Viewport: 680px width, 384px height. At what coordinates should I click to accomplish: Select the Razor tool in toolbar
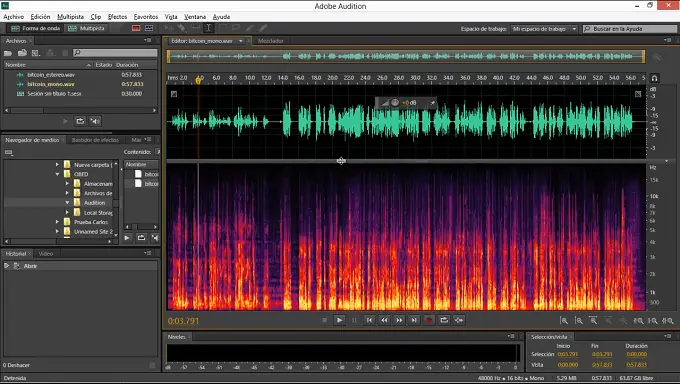pyautogui.click(x=182, y=28)
